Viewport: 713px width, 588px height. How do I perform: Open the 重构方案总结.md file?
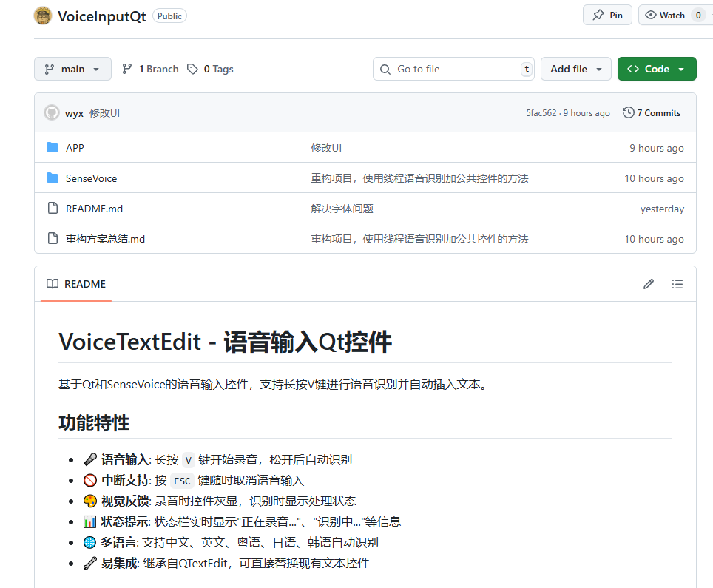click(105, 239)
